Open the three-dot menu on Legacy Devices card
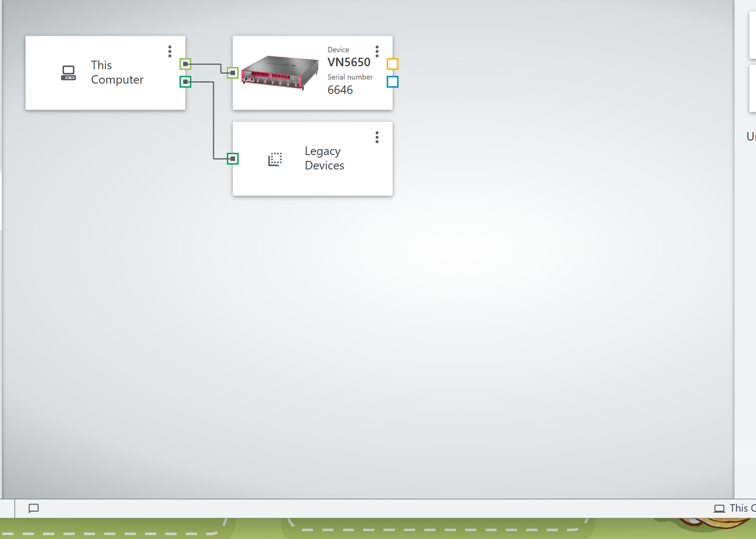The image size is (756, 539). tap(377, 137)
